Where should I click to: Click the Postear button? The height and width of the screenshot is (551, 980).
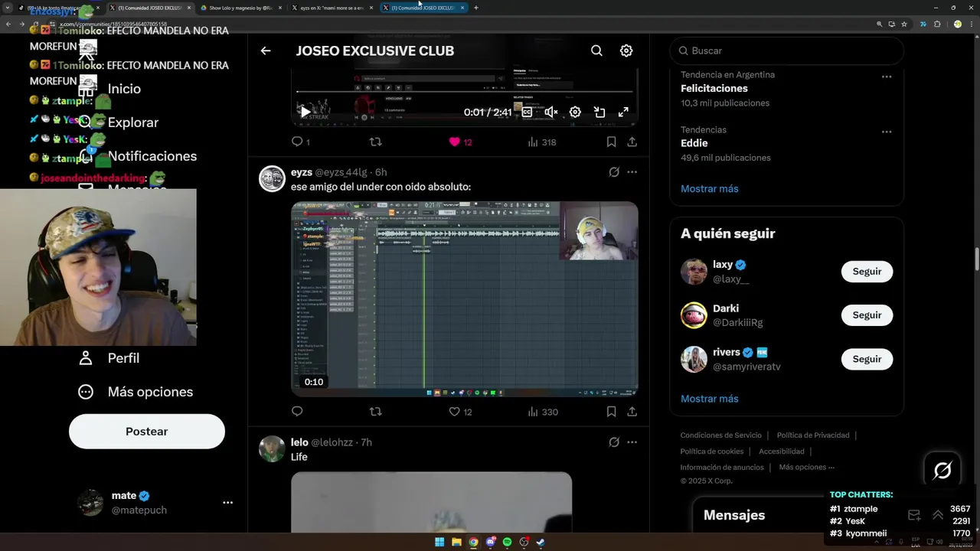point(147,432)
